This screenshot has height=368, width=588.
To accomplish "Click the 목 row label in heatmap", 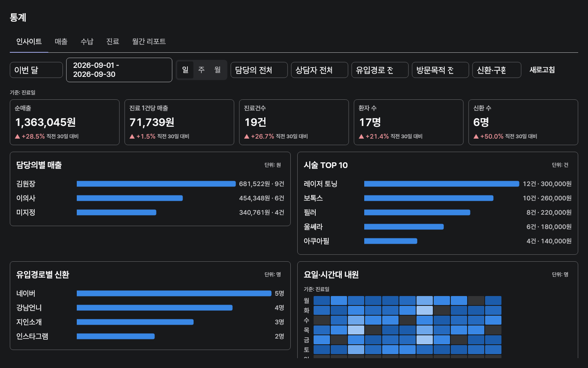I will tap(307, 330).
